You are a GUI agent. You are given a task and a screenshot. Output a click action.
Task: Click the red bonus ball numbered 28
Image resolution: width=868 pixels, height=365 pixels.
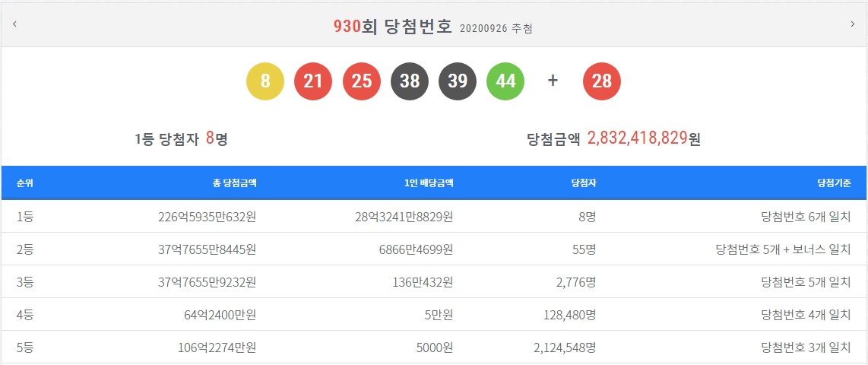[x=602, y=81]
